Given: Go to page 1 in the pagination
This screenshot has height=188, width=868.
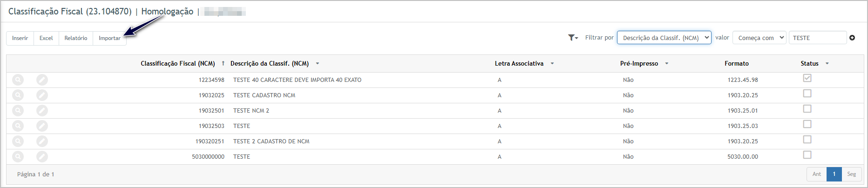Looking at the screenshot, I should point(834,174).
